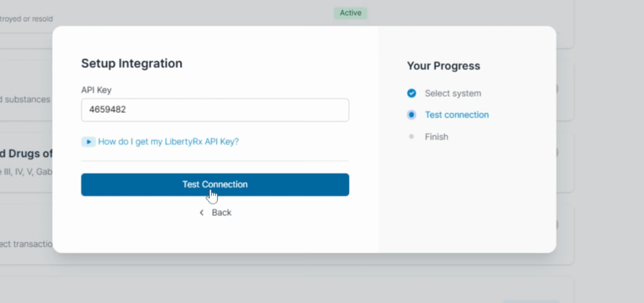The image size is (644, 303).
Task: Select the 'Finish' progress step label
Action: click(x=436, y=137)
